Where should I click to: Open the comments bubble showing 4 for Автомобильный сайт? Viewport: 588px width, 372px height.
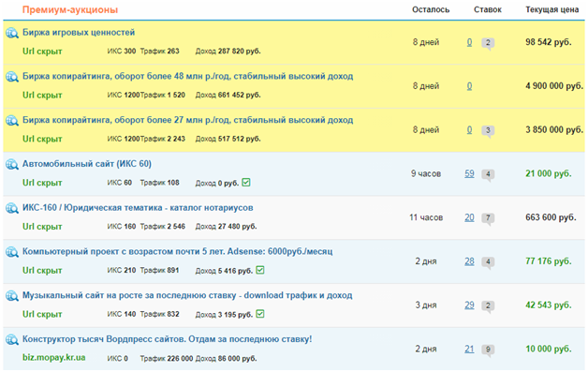(488, 175)
